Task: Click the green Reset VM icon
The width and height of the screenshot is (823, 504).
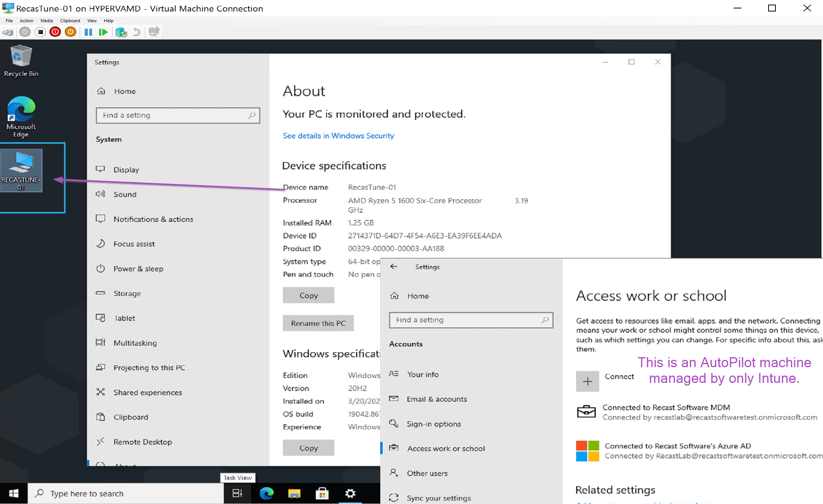Action: [x=103, y=32]
